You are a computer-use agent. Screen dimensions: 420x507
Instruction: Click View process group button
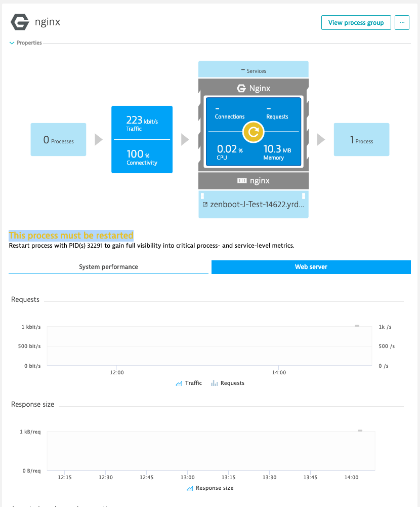[356, 23]
